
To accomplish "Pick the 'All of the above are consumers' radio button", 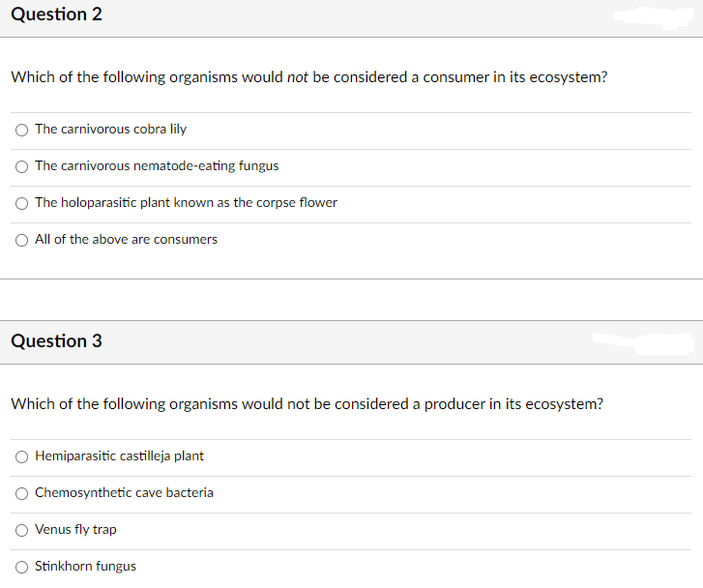I will pyautogui.click(x=21, y=240).
